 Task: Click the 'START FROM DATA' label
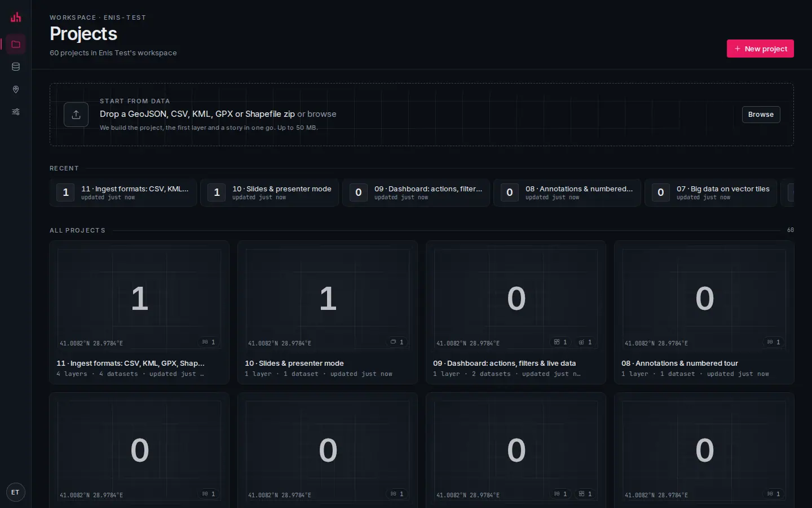135,101
